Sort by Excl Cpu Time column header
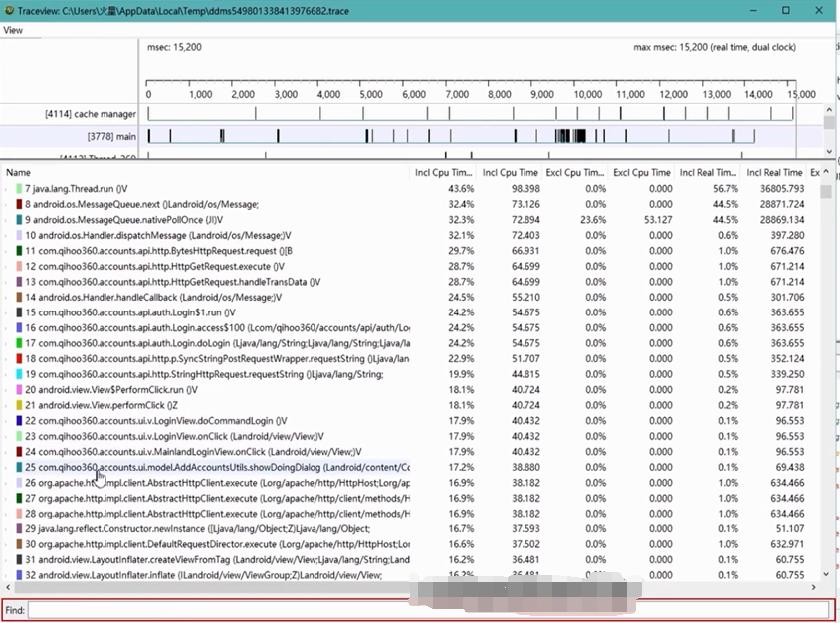The width and height of the screenshot is (840, 623). [x=642, y=172]
